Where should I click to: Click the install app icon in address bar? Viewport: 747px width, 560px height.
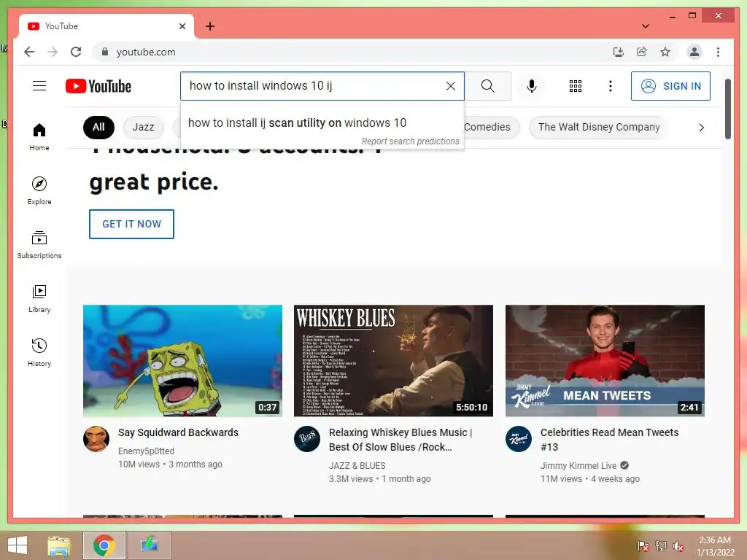619,52
